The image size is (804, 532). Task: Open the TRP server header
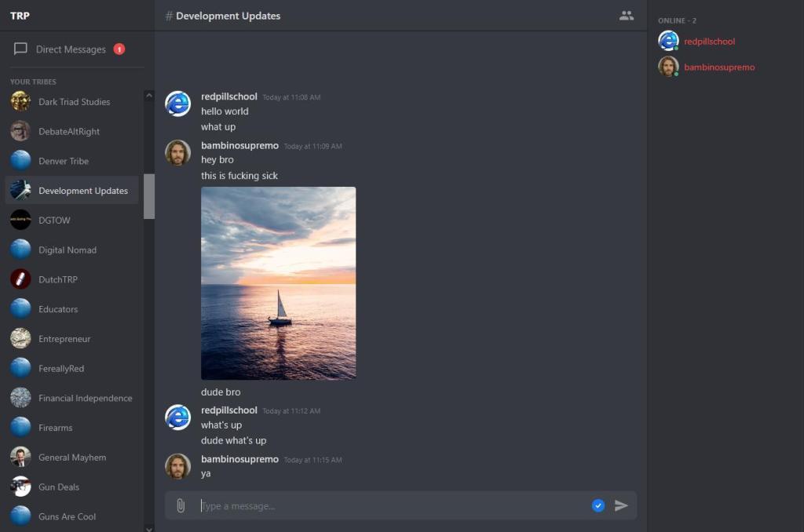[x=20, y=16]
